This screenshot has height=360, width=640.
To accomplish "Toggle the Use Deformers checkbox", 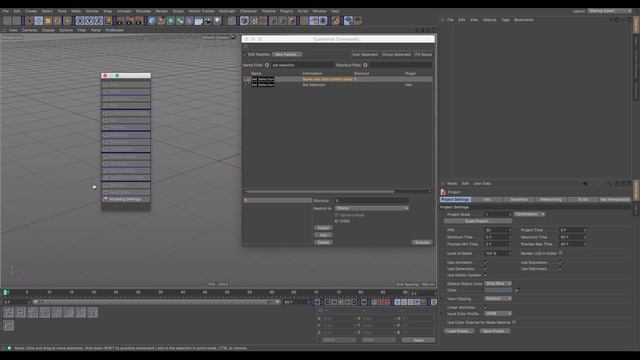I will pyautogui.click(x=560, y=269).
